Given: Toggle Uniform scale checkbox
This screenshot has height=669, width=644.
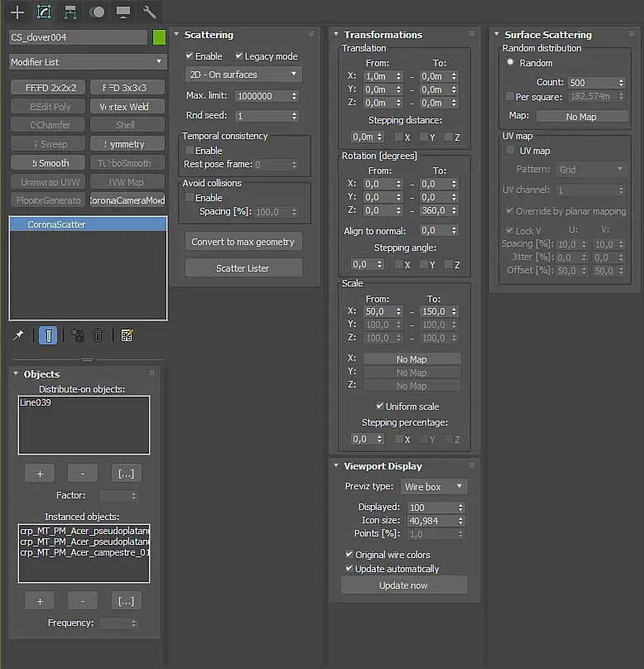Looking at the screenshot, I should click(x=380, y=406).
